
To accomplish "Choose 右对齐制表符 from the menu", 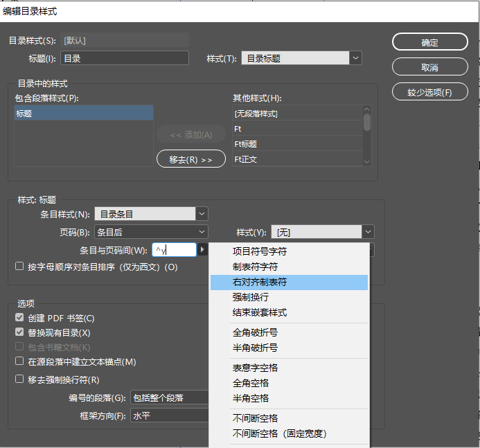I will tap(290, 282).
